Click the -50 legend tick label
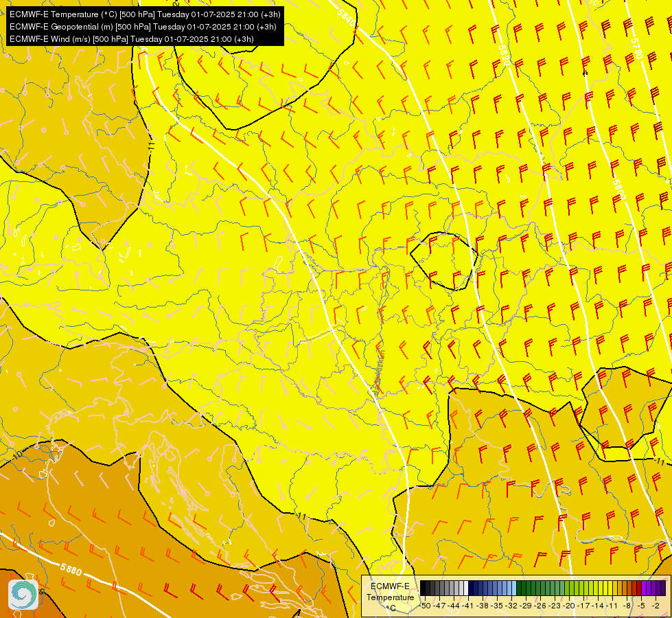The width and height of the screenshot is (672, 618). point(425,606)
